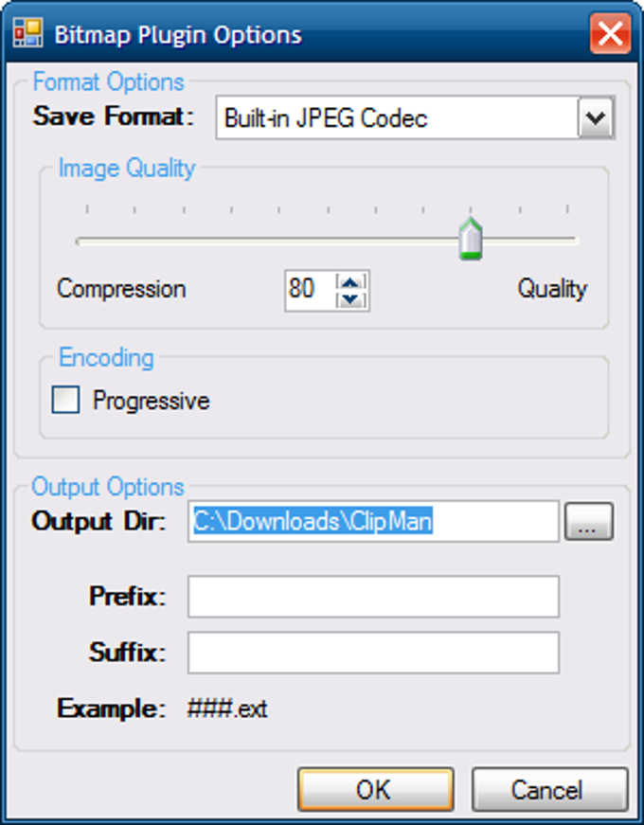The height and width of the screenshot is (825, 644).
Task: Click the Suffix text field
Action: pyautogui.click(x=373, y=653)
